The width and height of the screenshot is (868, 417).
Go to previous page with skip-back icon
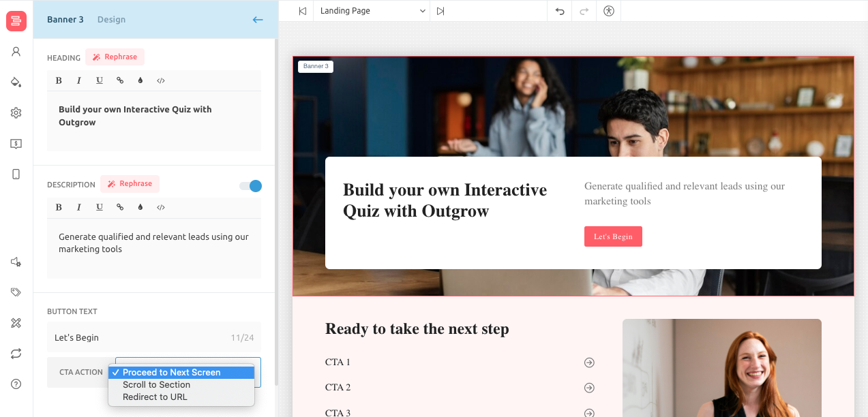pyautogui.click(x=302, y=11)
